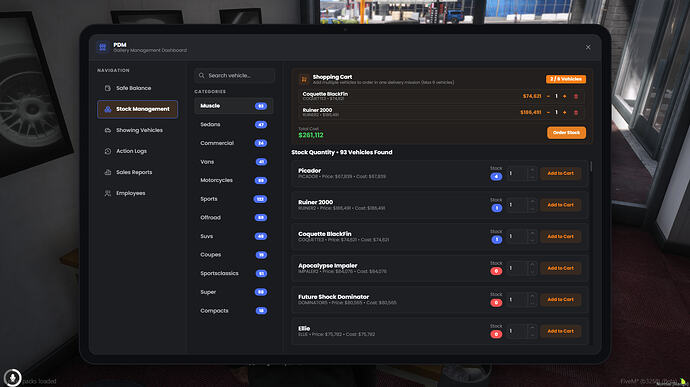
Task: Add Ellie to cart
Action: [561, 331]
